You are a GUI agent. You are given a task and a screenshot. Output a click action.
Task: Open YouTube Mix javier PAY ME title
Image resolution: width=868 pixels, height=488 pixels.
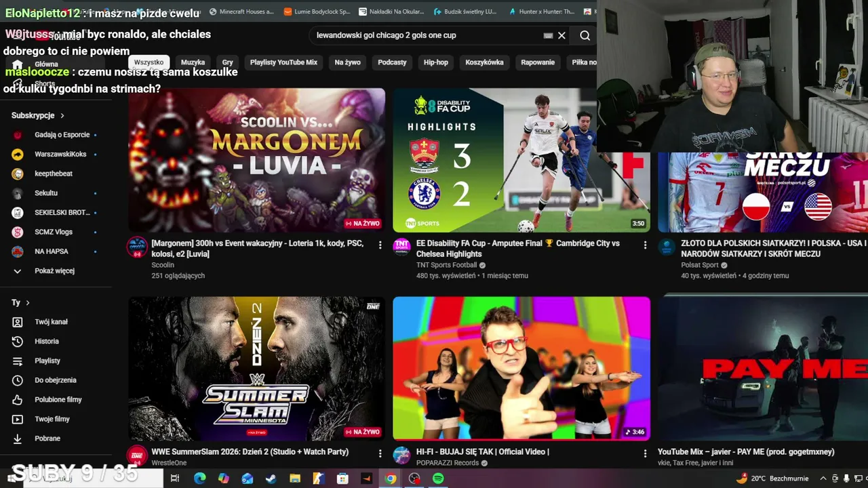click(746, 452)
